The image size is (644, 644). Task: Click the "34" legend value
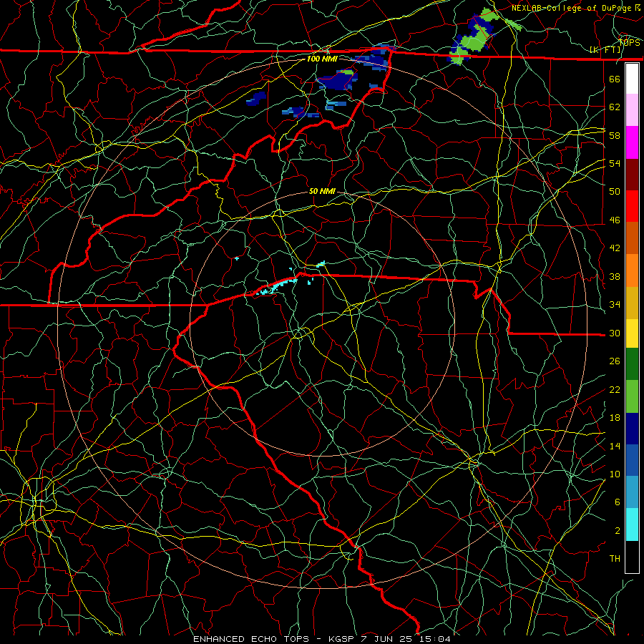point(615,305)
